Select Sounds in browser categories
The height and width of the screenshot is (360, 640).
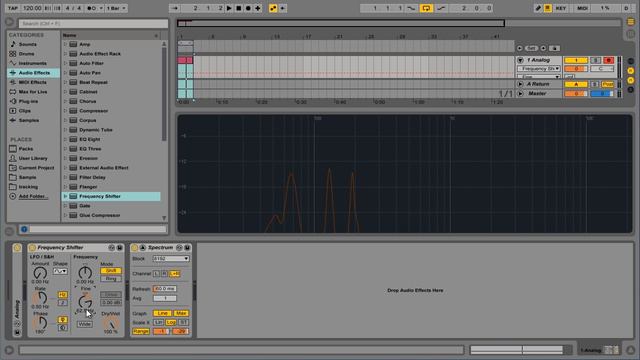point(28,44)
